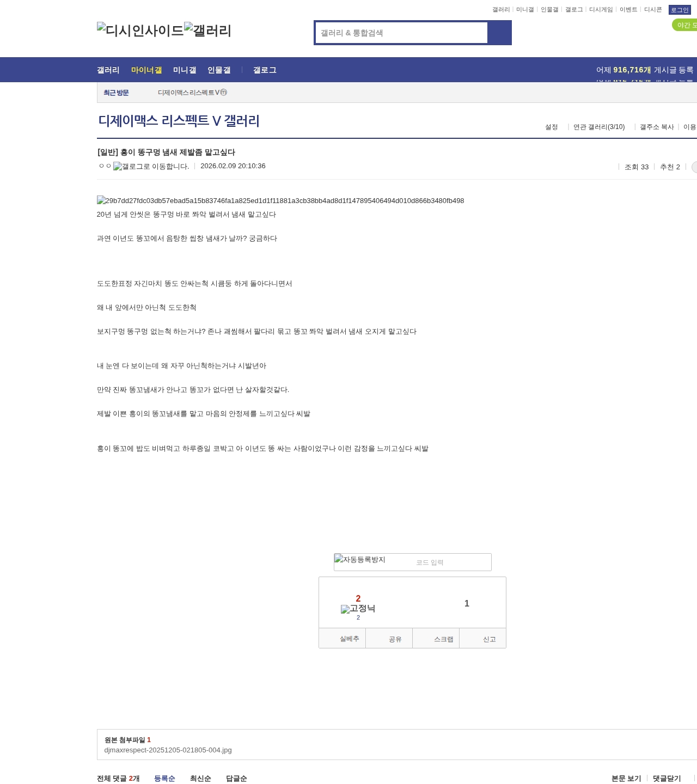Click the downvote count 1
Image resolution: width=697 pixels, height=784 pixels.
coord(467,603)
